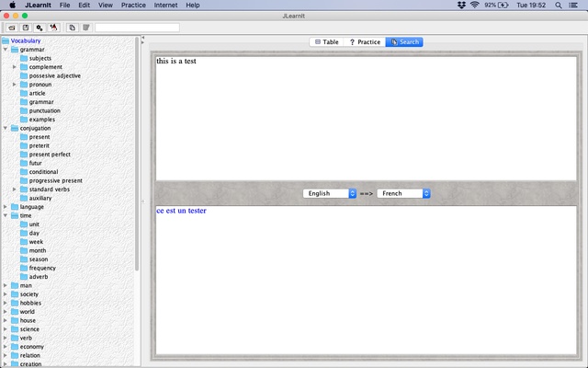The width and height of the screenshot is (588, 368).
Task: Expand the language folder
Action: [x=6, y=206]
